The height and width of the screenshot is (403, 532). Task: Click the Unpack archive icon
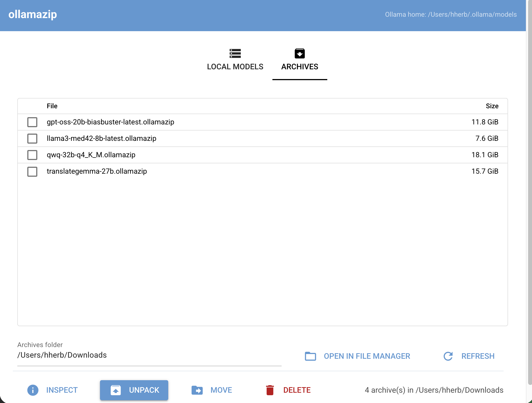click(x=116, y=390)
